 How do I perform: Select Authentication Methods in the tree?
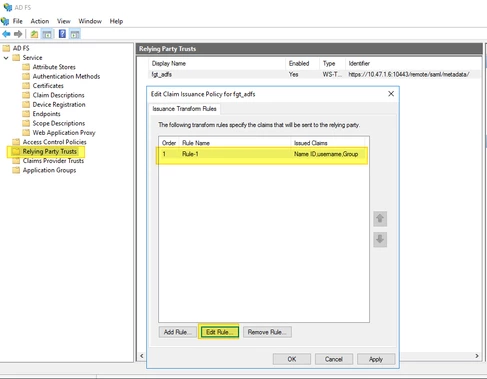tap(66, 76)
